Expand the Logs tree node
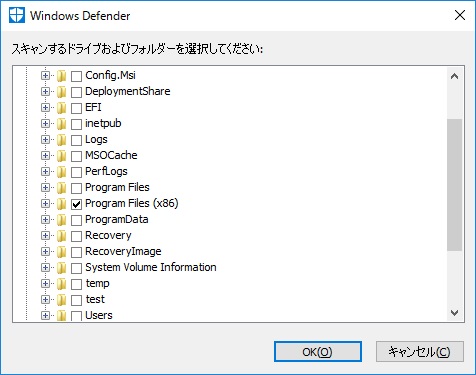Viewport: 476px width, 375px height. (45, 139)
